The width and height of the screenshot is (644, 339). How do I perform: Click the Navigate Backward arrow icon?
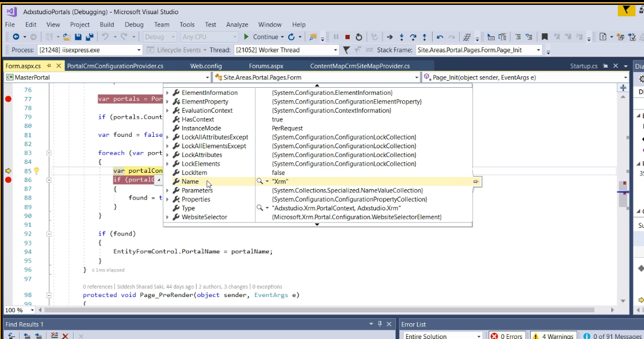pyautogui.click(x=16, y=37)
